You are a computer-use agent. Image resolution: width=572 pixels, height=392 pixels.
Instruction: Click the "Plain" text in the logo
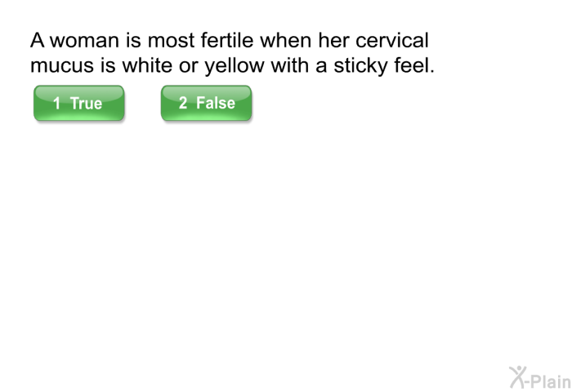(550, 381)
